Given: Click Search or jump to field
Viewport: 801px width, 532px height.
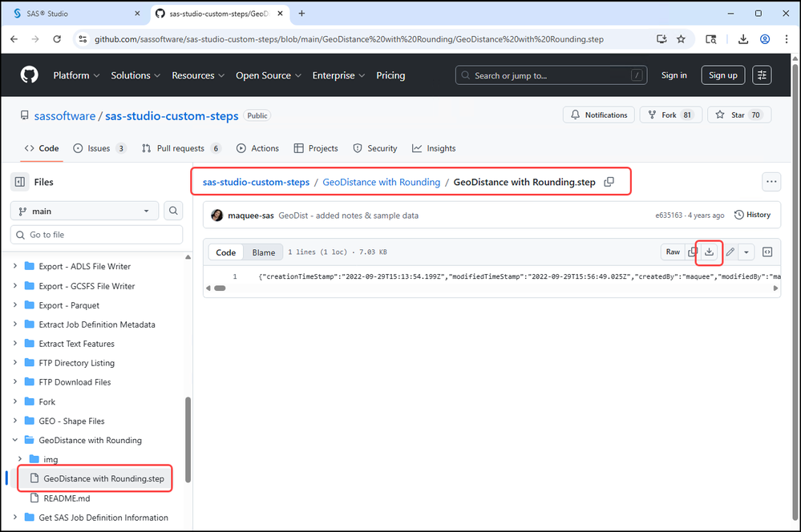Looking at the screenshot, I should click(x=551, y=75).
